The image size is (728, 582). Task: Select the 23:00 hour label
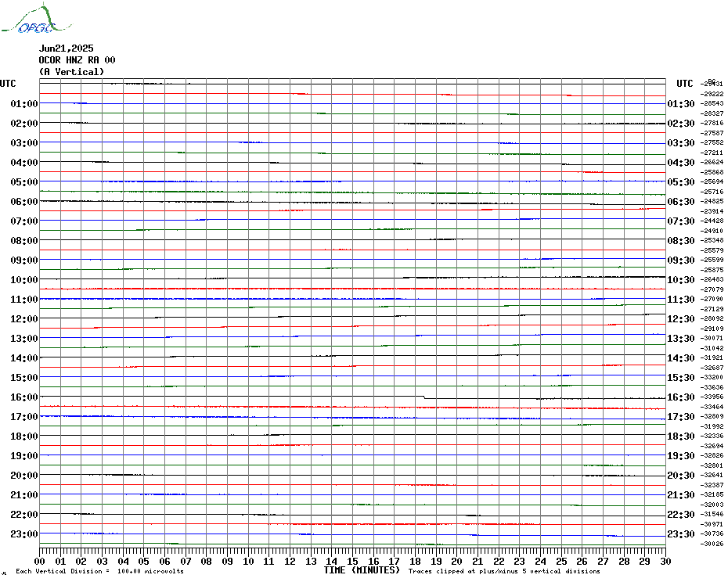24,533
